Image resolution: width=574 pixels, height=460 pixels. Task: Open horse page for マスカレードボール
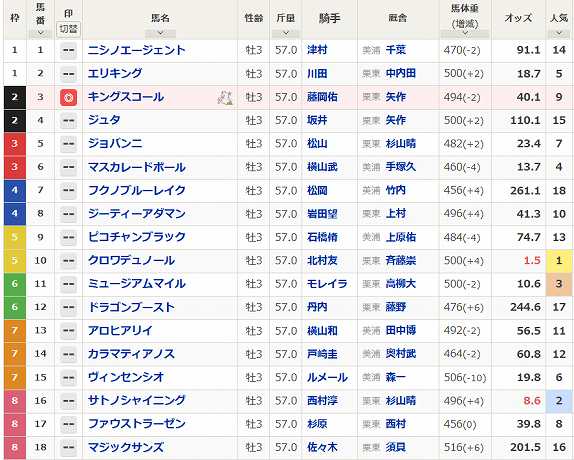(137, 167)
